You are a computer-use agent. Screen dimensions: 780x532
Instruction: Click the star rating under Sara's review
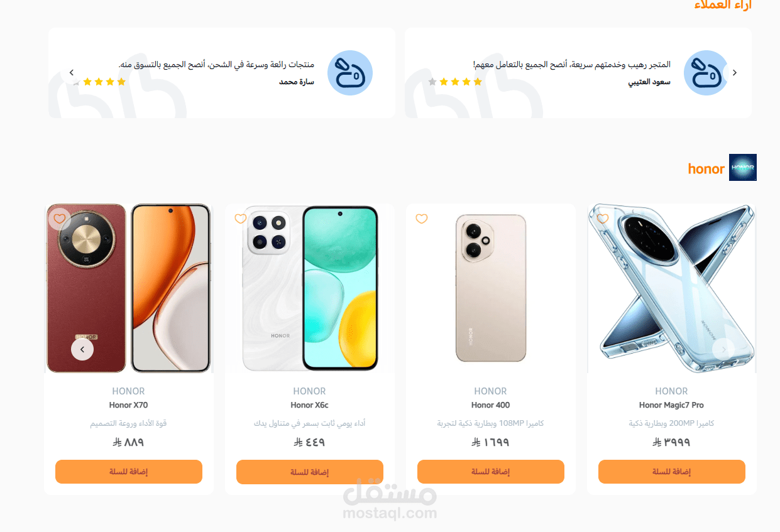(x=99, y=82)
